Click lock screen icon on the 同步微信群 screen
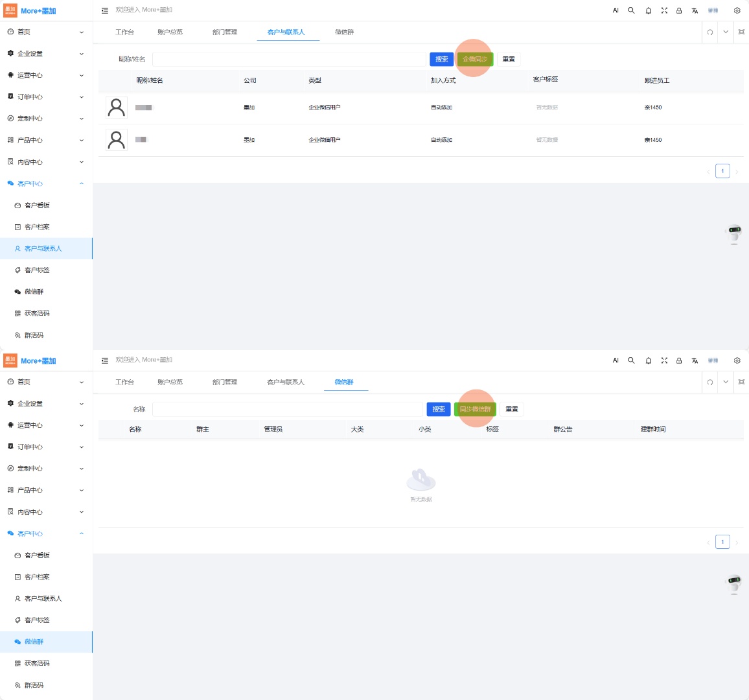The image size is (749, 700). pyautogui.click(x=679, y=361)
